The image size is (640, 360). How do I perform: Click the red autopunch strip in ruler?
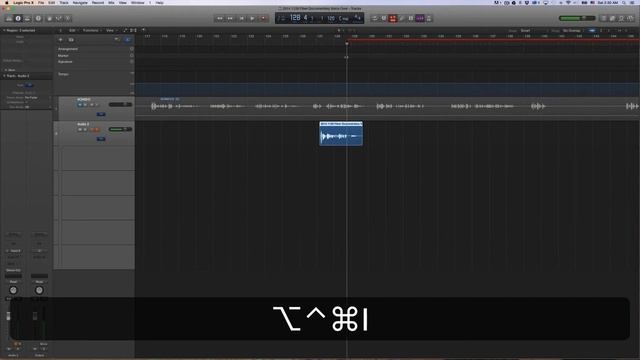(x=493, y=40)
